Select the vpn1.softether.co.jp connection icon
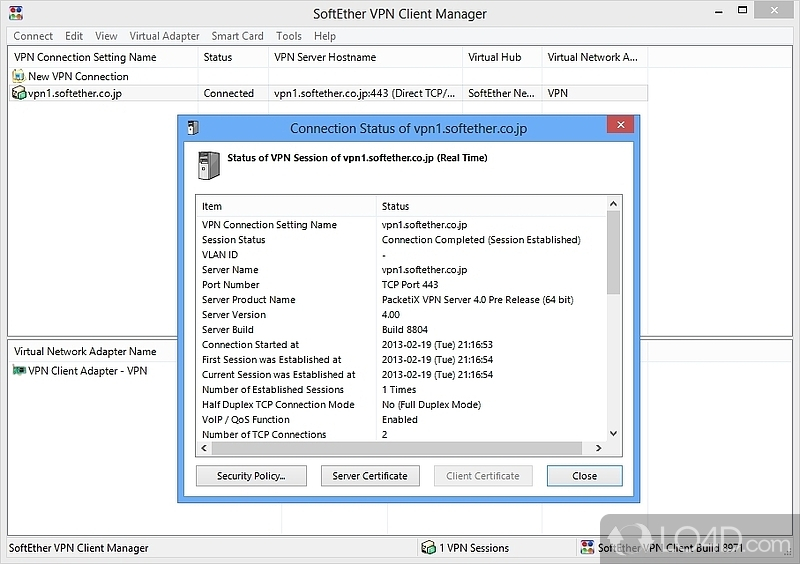The image size is (800, 564). pos(19,93)
